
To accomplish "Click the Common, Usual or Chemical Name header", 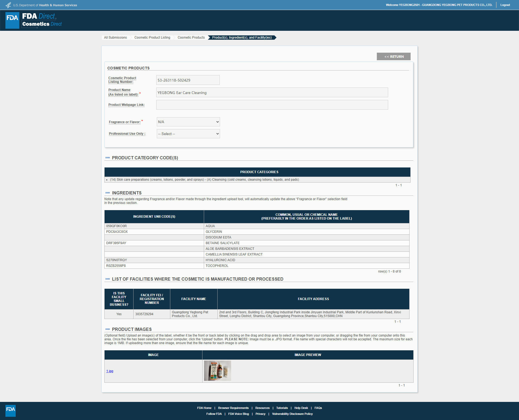I will click(x=307, y=217).
